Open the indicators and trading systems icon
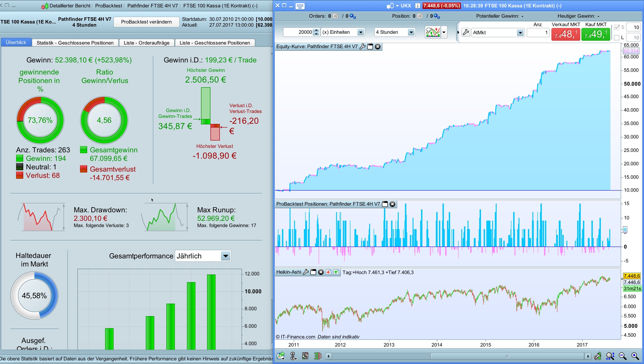The height and width of the screenshot is (364, 644). (433, 32)
